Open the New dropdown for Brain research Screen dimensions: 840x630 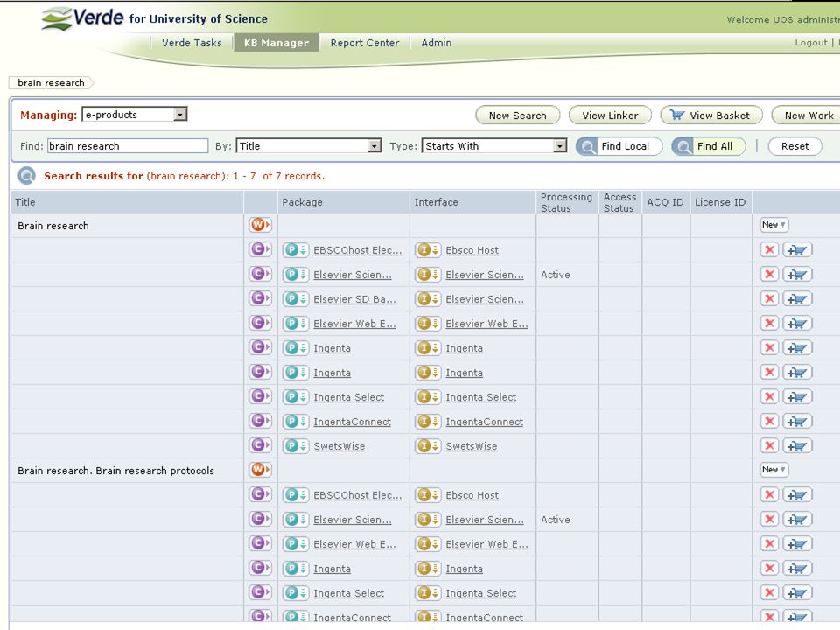(x=773, y=225)
